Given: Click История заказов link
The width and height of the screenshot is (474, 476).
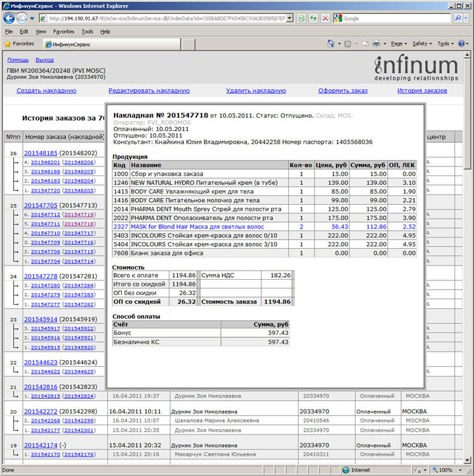Looking at the screenshot, I should pyautogui.click(x=422, y=90).
